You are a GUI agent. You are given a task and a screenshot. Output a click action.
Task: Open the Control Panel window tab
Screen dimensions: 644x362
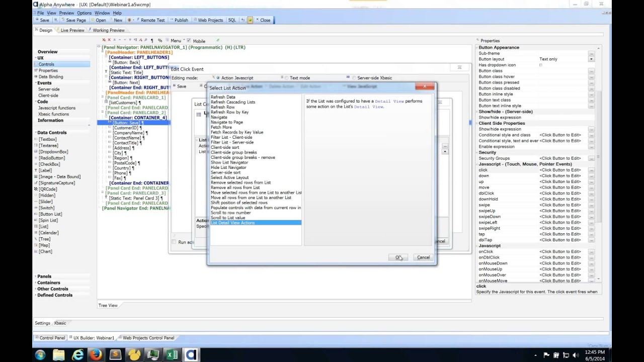(x=49, y=338)
